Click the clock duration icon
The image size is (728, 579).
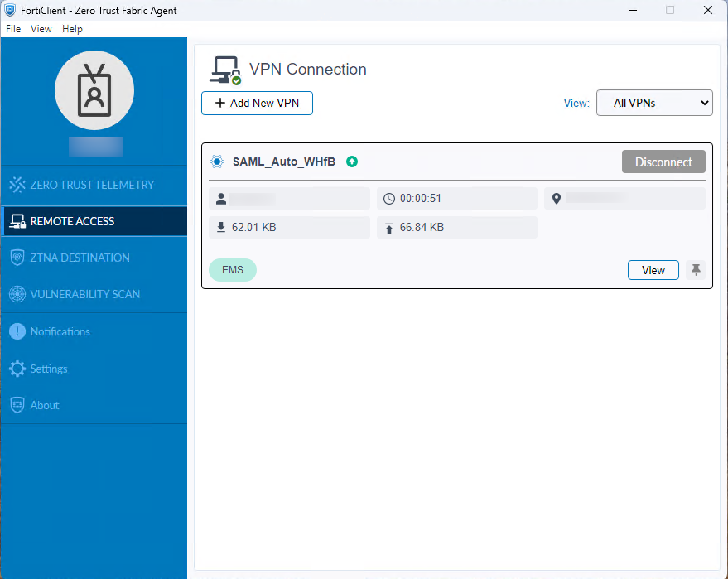click(x=389, y=199)
